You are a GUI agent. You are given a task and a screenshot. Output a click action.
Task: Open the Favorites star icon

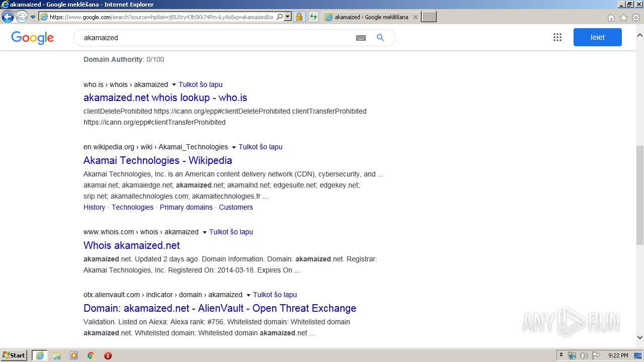coord(623,18)
